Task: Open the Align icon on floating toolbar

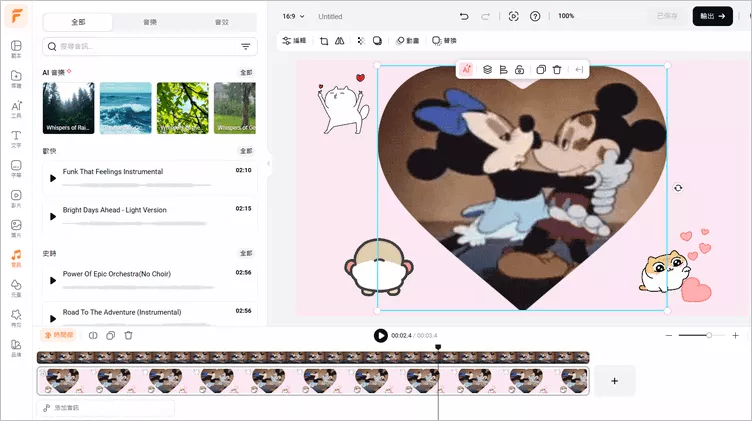Action: pyautogui.click(x=504, y=70)
